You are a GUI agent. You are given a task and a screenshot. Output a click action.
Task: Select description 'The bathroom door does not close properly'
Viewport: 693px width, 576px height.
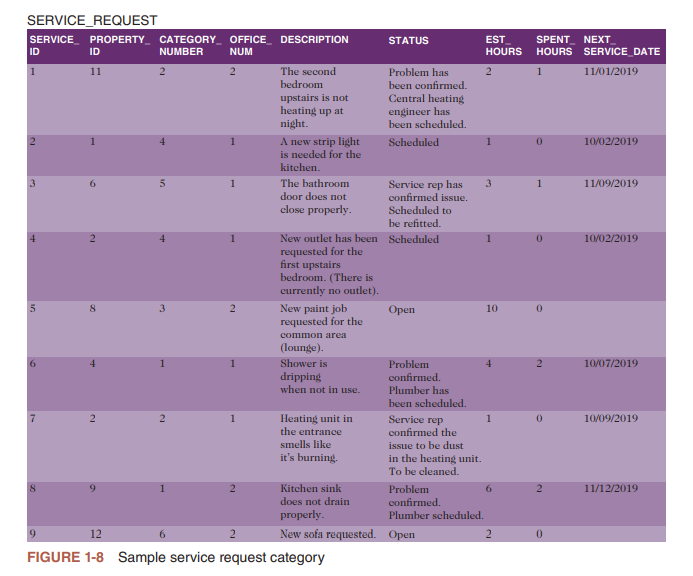click(316, 197)
